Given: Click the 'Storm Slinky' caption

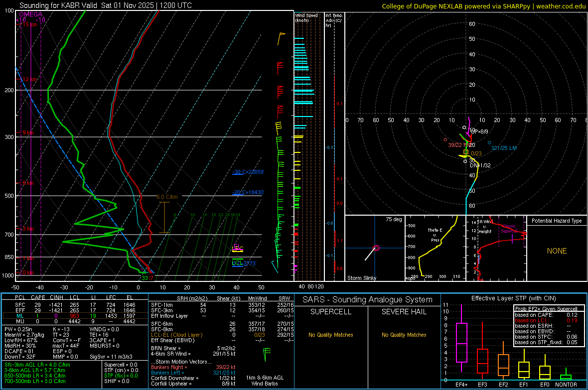Looking at the screenshot, I should click(361, 278).
